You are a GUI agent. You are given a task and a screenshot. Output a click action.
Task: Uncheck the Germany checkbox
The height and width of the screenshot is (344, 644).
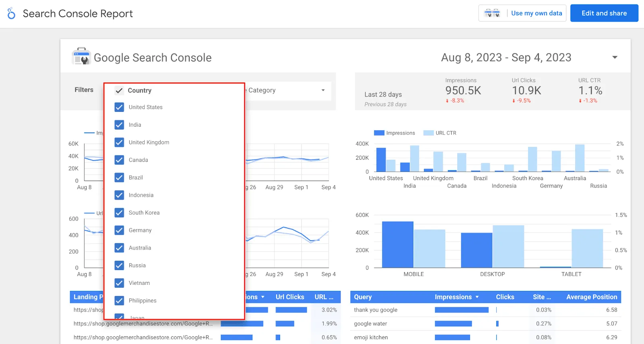[119, 230]
